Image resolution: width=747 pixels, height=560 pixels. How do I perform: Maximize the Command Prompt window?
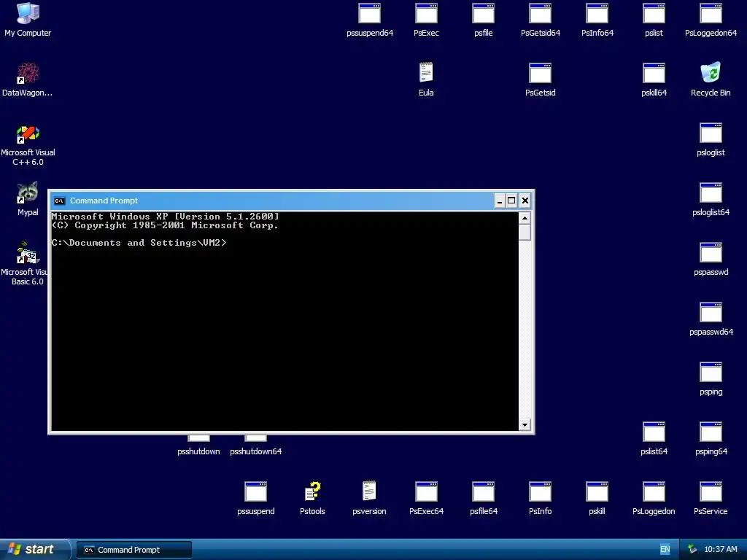511,201
